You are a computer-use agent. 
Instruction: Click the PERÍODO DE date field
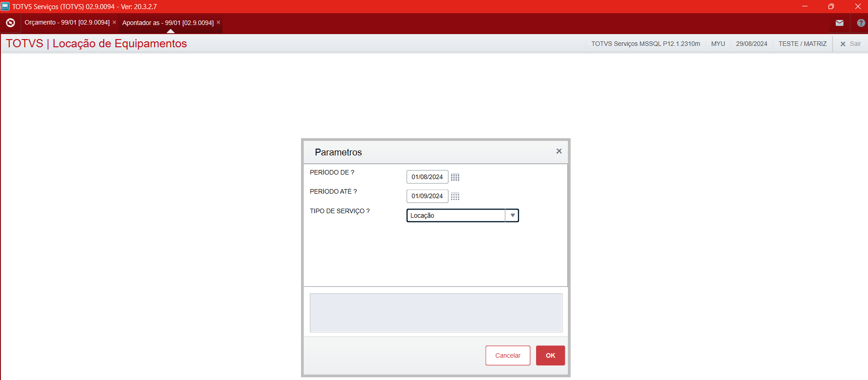427,177
